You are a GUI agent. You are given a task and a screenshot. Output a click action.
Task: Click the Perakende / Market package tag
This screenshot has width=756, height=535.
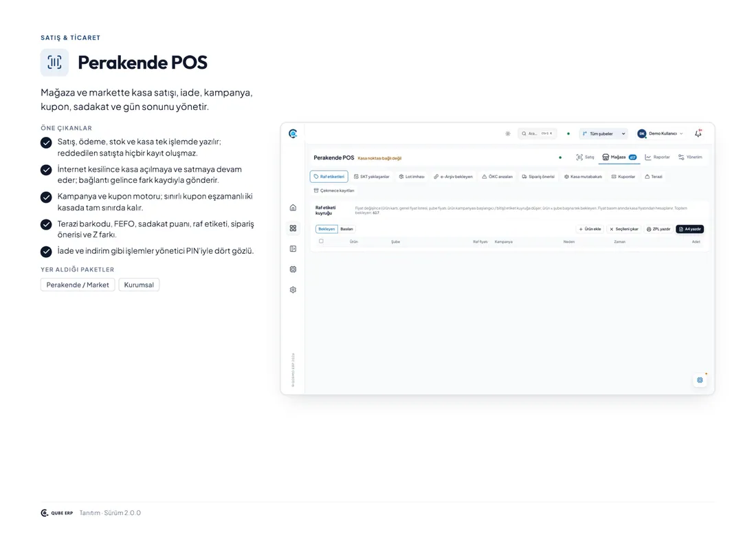point(78,285)
